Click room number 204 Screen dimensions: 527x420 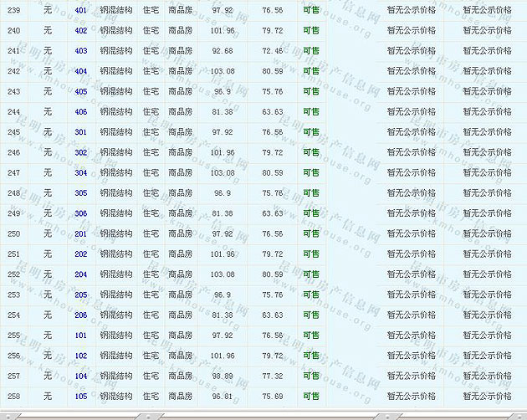coord(80,274)
